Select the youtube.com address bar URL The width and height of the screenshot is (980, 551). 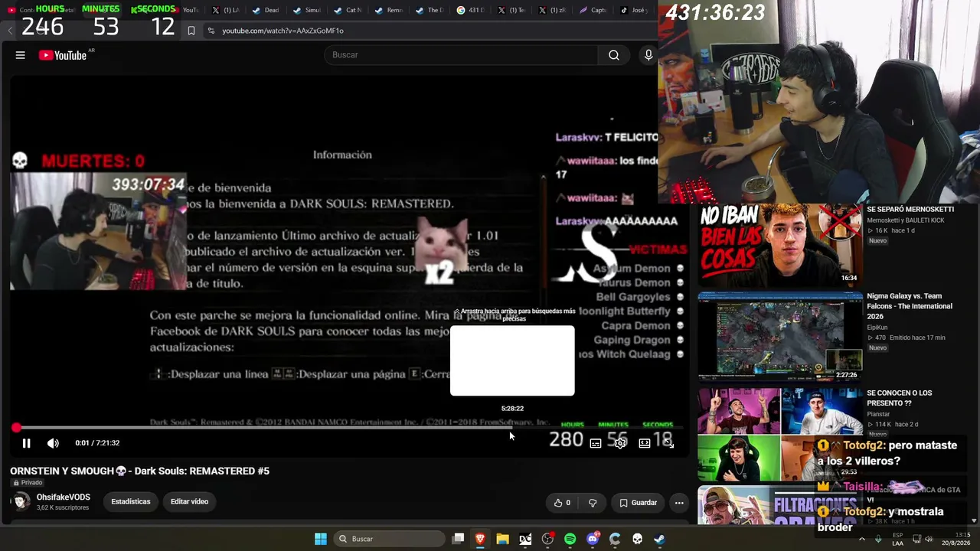[x=283, y=31]
